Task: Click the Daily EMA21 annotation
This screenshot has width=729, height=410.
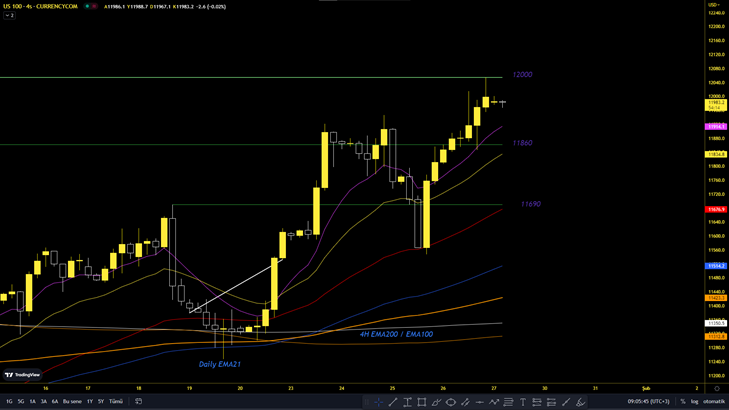Action: click(220, 364)
